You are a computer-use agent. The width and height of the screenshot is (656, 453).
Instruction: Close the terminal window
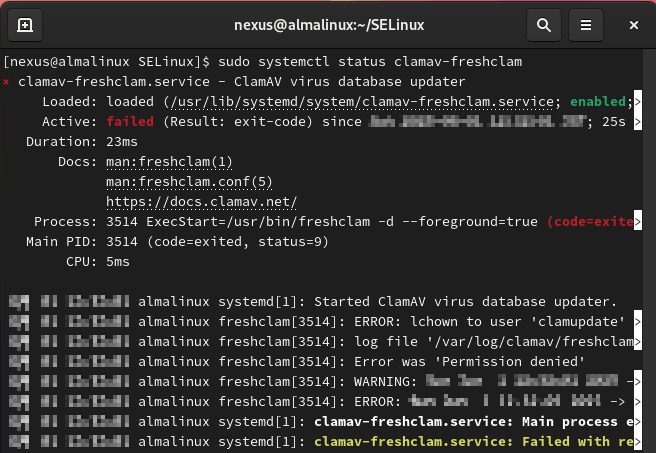631,24
